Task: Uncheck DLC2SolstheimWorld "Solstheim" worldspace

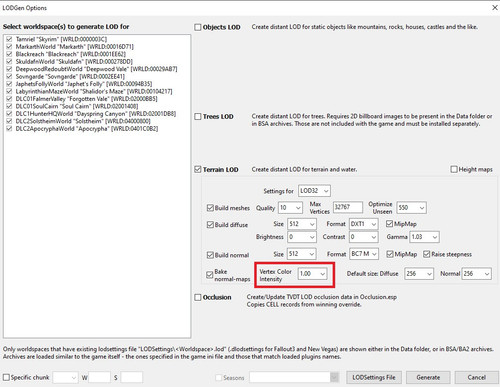Action: (9, 121)
